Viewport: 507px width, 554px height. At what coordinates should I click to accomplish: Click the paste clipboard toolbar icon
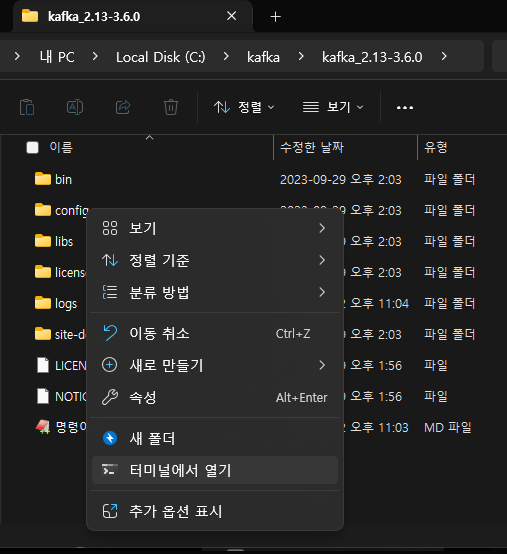point(27,107)
